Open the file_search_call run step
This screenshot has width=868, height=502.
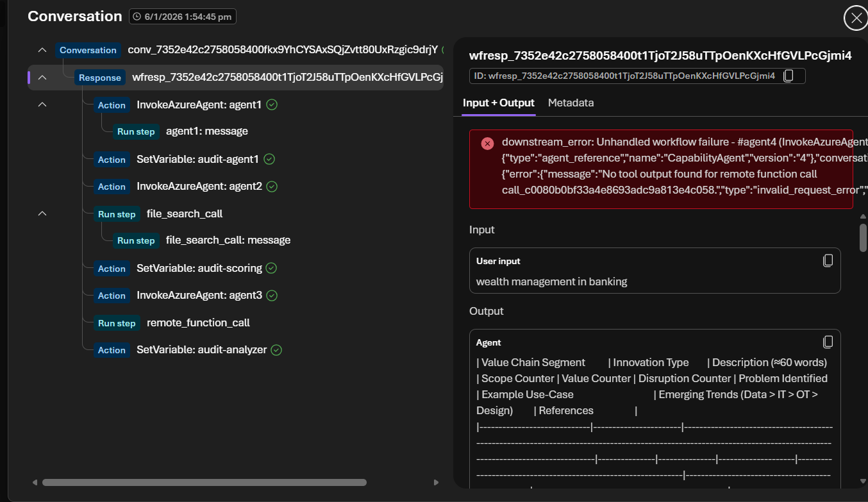point(185,214)
